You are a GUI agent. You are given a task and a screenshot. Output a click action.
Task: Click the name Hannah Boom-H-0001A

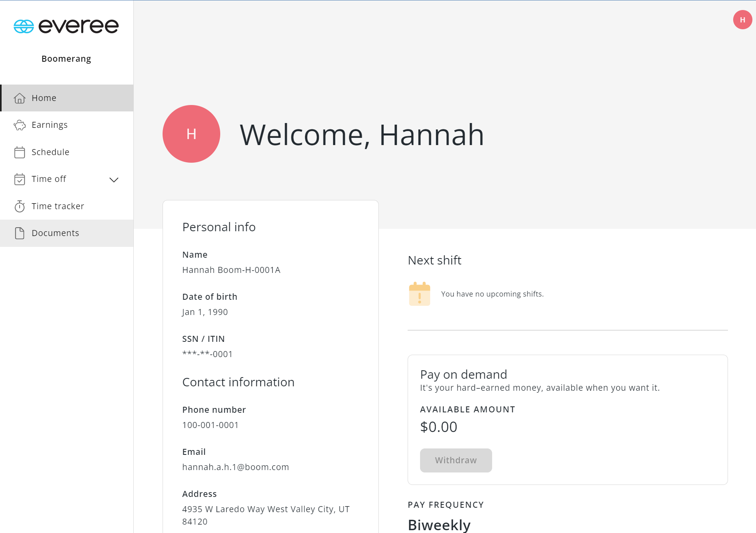pos(231,270)
